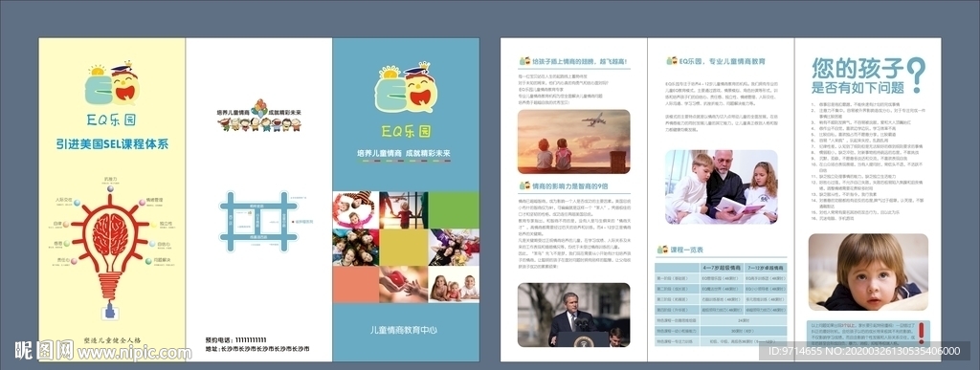Click slogan 培养儿童情商 成就精彩未来 on blue panel

[x=404, y=153]
